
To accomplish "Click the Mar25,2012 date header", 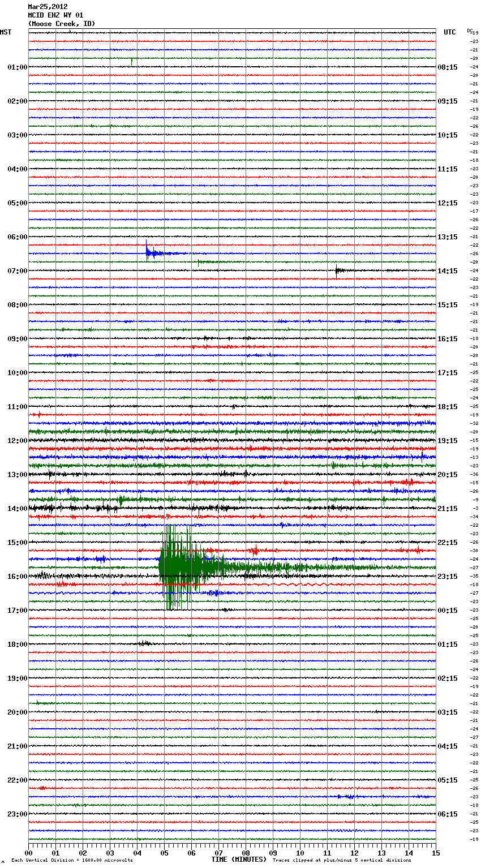I will coord(48,7).
